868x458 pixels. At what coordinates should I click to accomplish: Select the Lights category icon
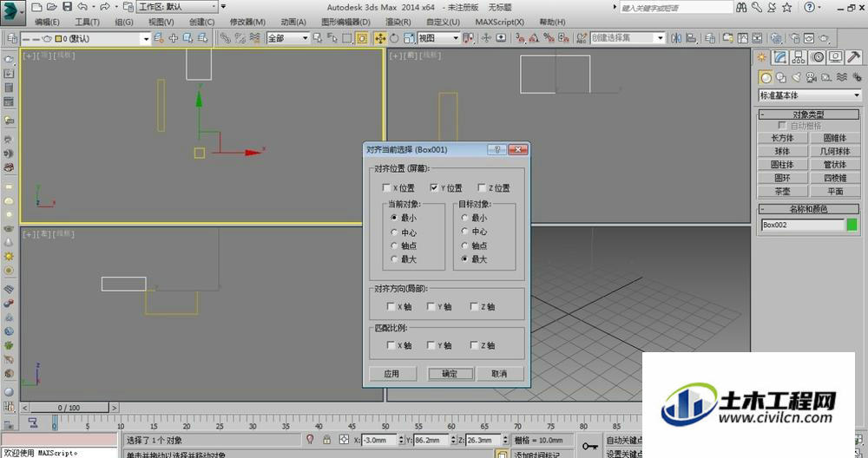796,77
